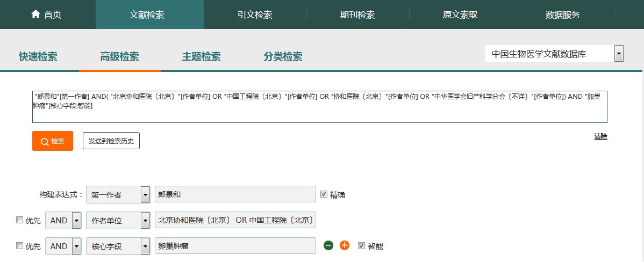
Task: Click the orange 检索 search button
Action: tap(53, 141)
